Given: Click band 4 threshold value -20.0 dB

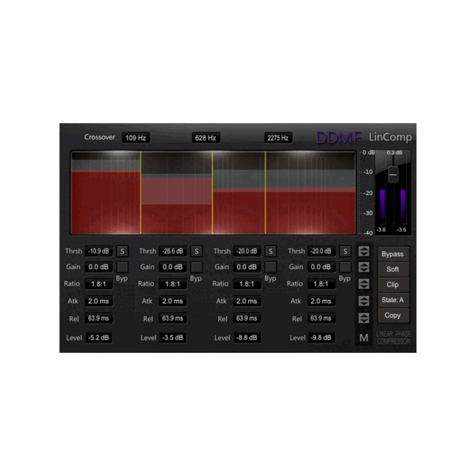Looking at the screenshot, I should pos(321,251).
